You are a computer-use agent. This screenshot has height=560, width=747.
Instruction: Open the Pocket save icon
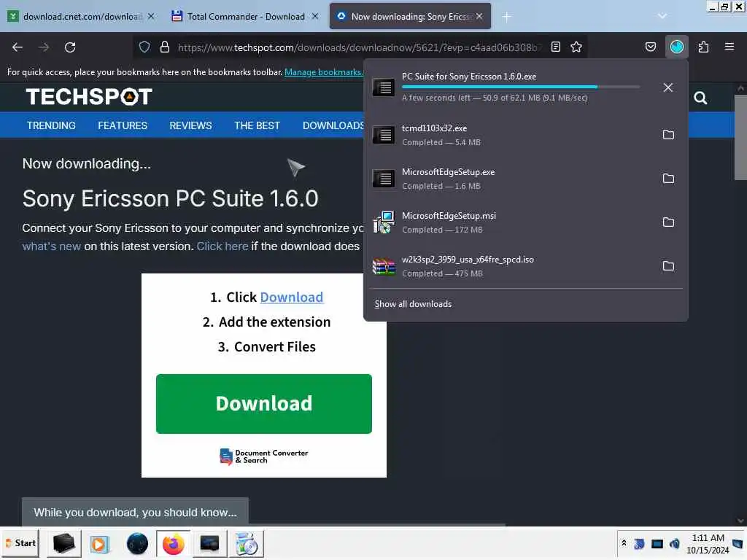click(x=650, y=47)
